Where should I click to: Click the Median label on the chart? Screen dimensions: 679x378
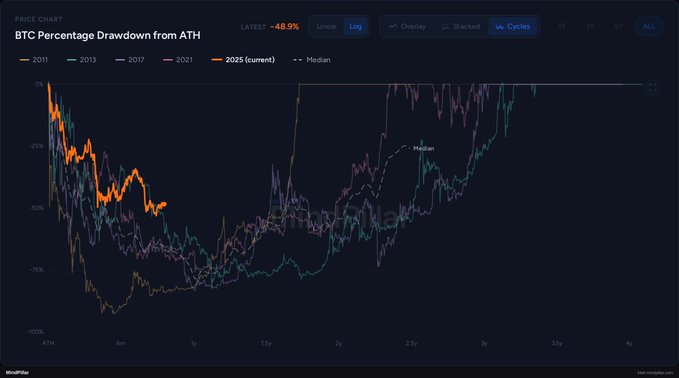[424, 149]
